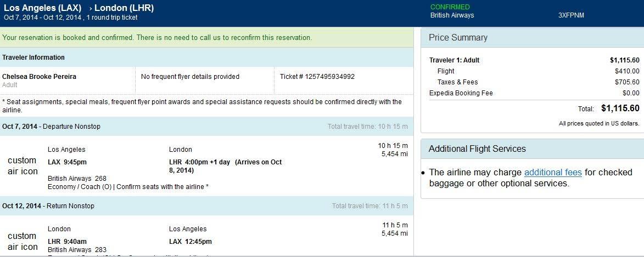Click traveler name Chelsea Brooke Pereira
This screenshot has width=644, height=257.
[x=39, y=77]
